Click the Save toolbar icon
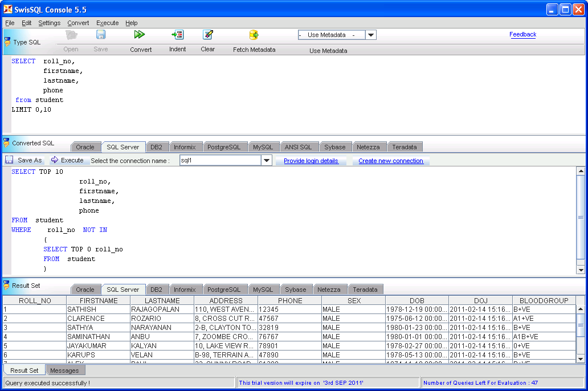Image resolution: width=588 pixels, height=391 pixels. point(100,35)
